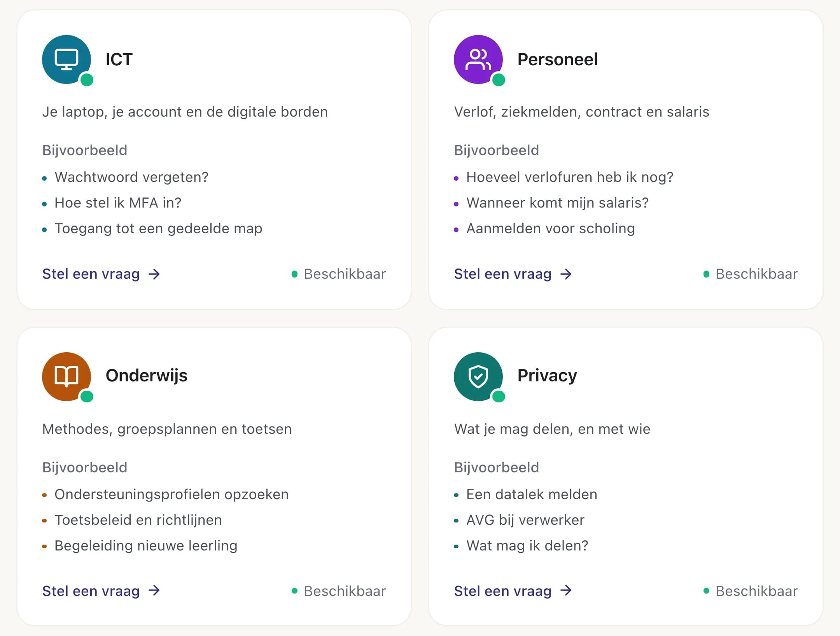Click 'Wat mag ik delen?' example

coord(527,546)
